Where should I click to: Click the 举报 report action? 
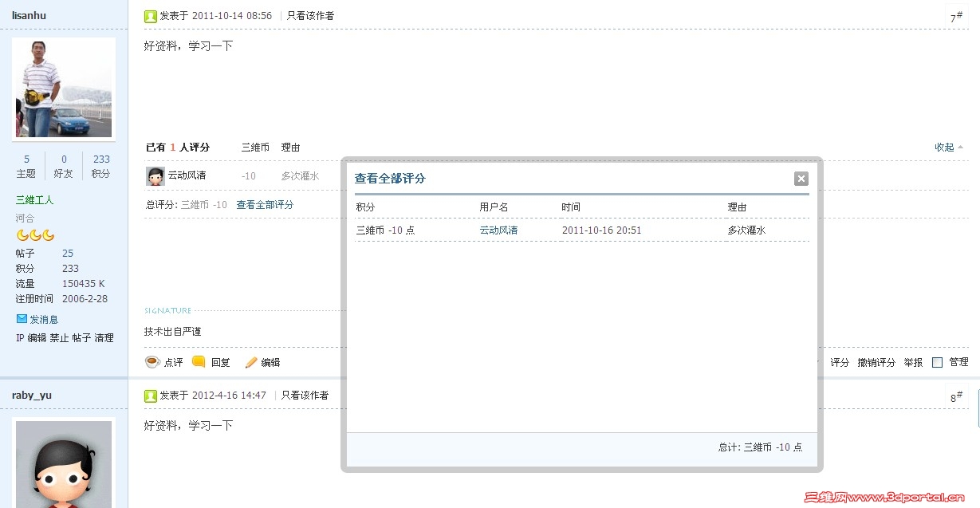[x=913, y=362]
